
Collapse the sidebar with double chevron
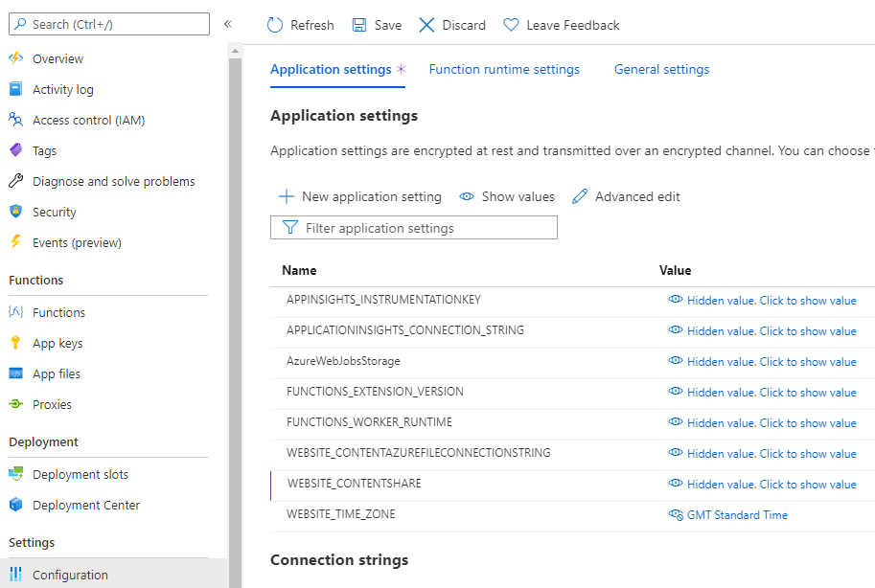coord(228,24)
